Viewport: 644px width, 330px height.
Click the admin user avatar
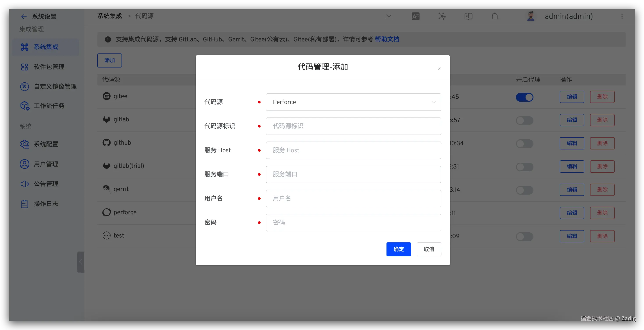531,16
